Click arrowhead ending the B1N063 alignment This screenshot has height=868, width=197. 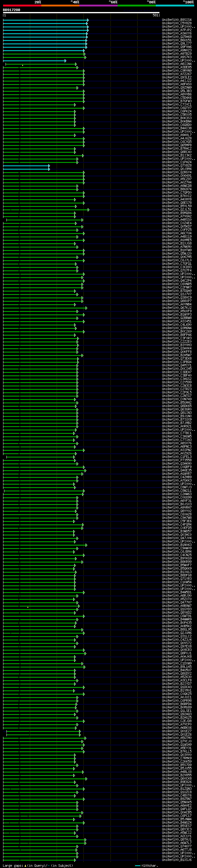click(x=86, y=545)
